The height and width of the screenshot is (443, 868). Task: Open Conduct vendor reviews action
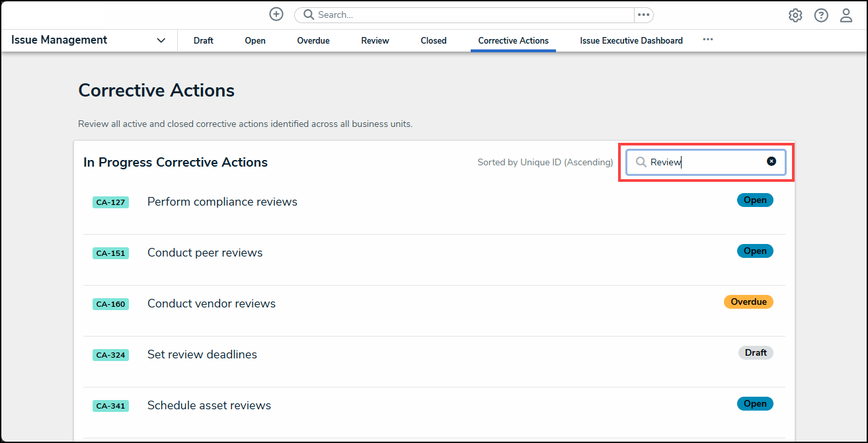212,303
